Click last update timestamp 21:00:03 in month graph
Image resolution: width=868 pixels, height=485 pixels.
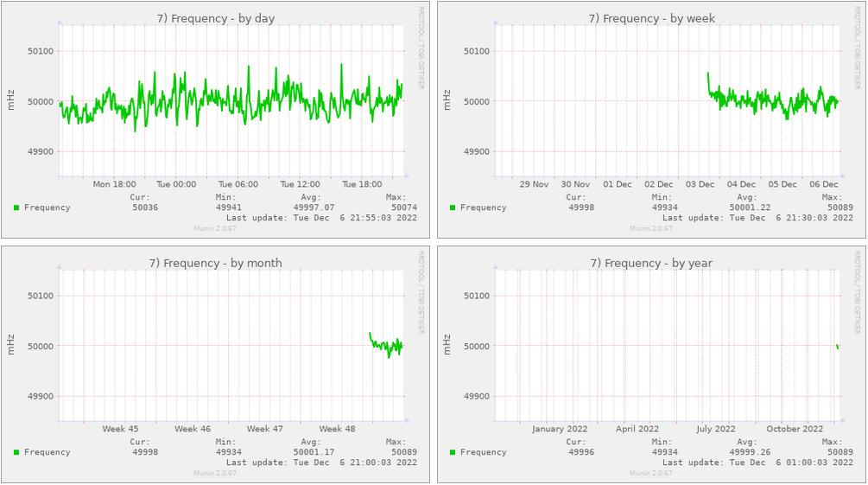click(x=321, y=463)
